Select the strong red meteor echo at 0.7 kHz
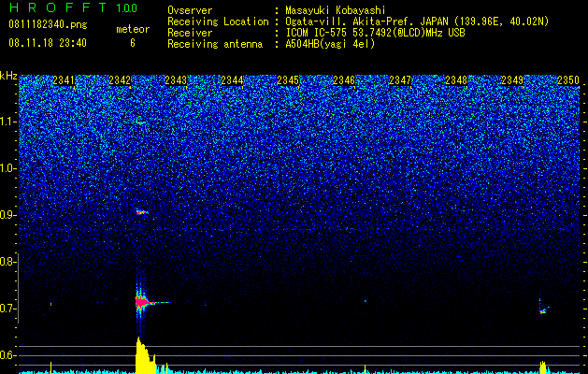The width and height of the screenshot is (588, 374). [144, 302]
